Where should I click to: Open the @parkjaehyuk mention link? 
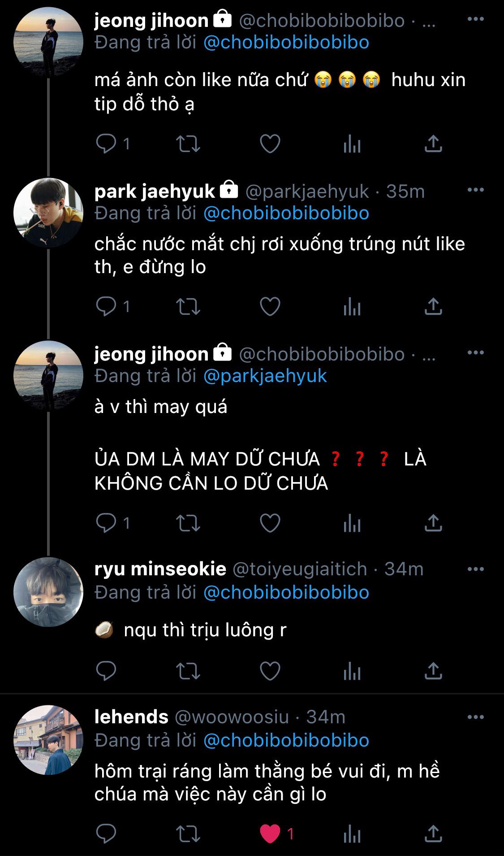(265, 376)
